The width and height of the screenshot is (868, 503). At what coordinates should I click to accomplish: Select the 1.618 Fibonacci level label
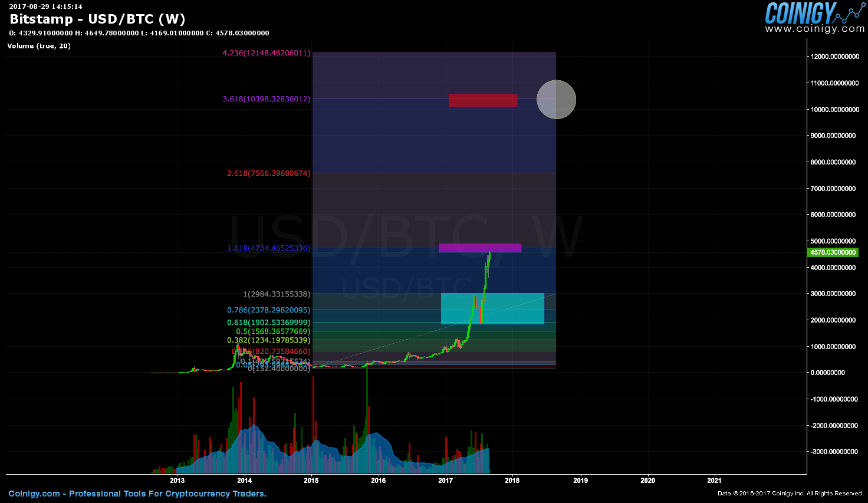(268, 248)
